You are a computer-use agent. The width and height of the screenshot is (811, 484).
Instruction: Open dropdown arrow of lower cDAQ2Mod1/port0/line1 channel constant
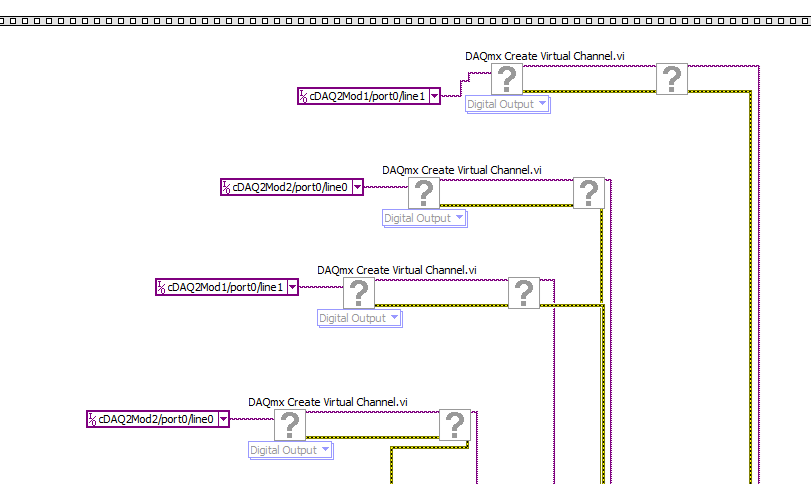[x=292, y=287]
